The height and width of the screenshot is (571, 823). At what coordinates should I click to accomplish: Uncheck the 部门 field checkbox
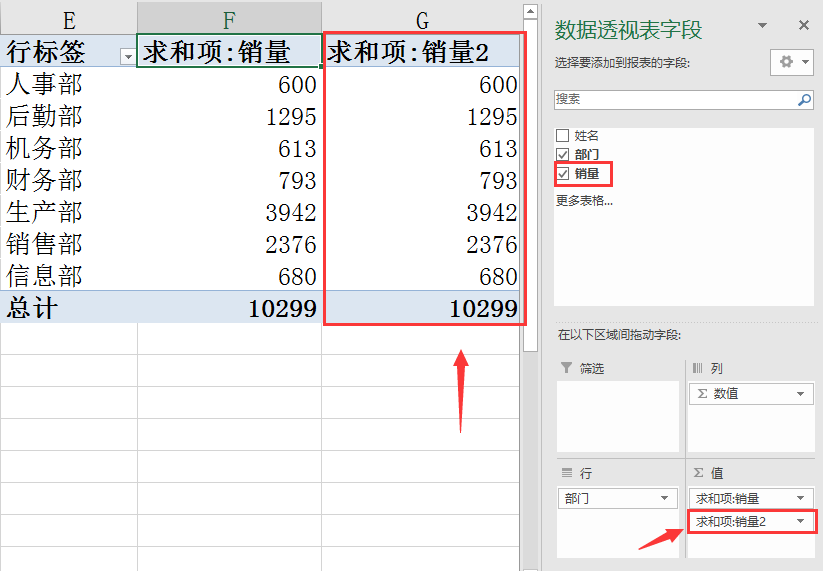(x=563, y=154)
